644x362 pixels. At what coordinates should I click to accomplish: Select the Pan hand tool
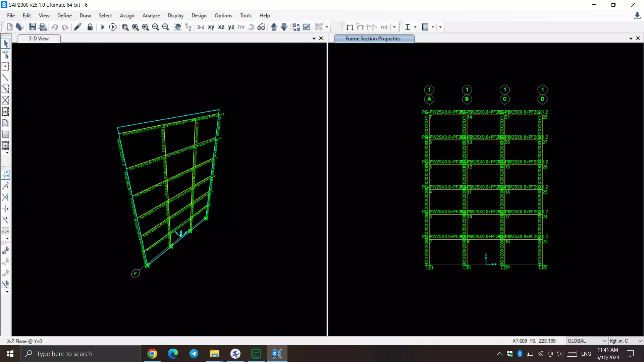[178, 27]
